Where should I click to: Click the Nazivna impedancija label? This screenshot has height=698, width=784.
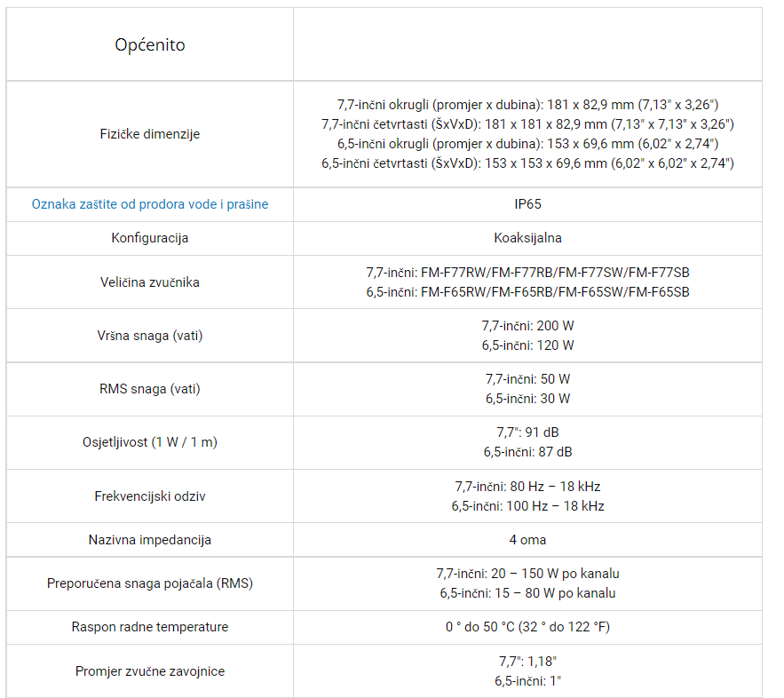(x=149, y=540)
